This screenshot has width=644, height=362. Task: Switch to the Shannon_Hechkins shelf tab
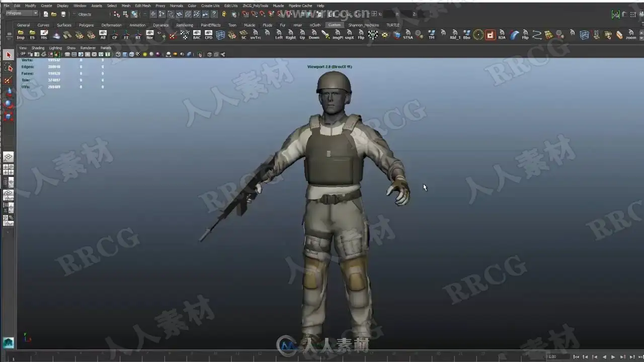click(364, 25)
